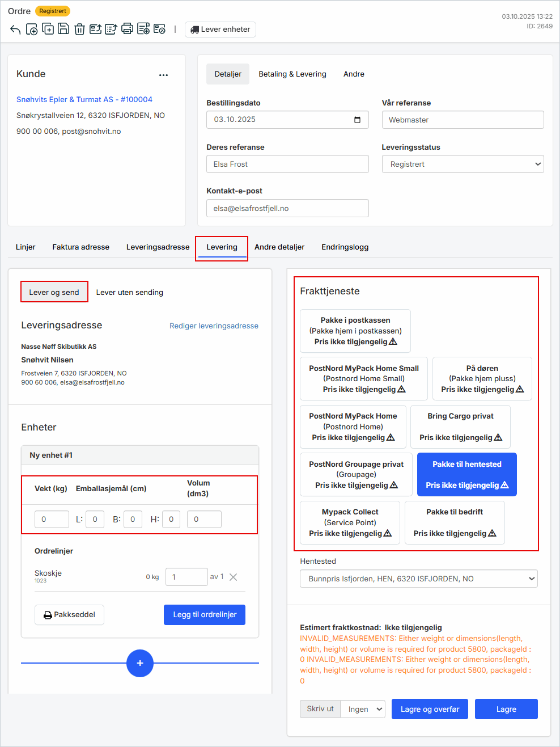Viewport: 560px width, 747px height.
Task: Open the Leveringsstatus dropdown
Action: (463, 164)
